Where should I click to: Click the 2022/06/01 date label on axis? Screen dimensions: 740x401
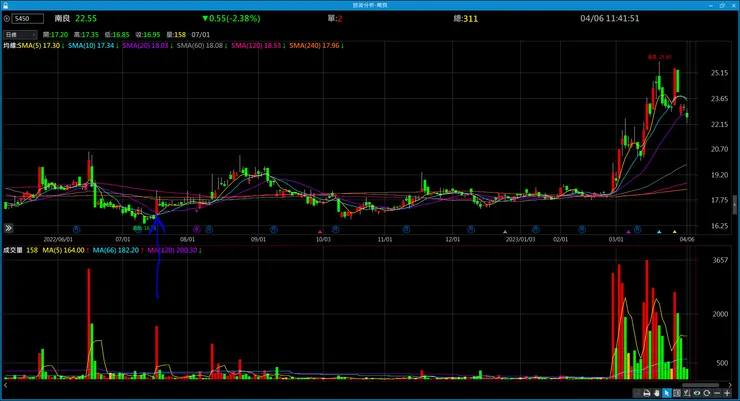coord(58,240)
